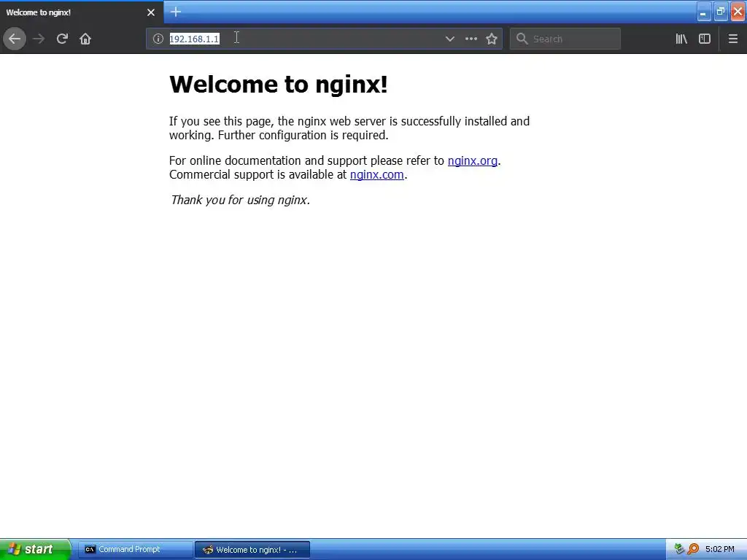This screenshot has height=560, width=747.
Task: Click the orange magnifier tray icon
Action: coord(693,549)
